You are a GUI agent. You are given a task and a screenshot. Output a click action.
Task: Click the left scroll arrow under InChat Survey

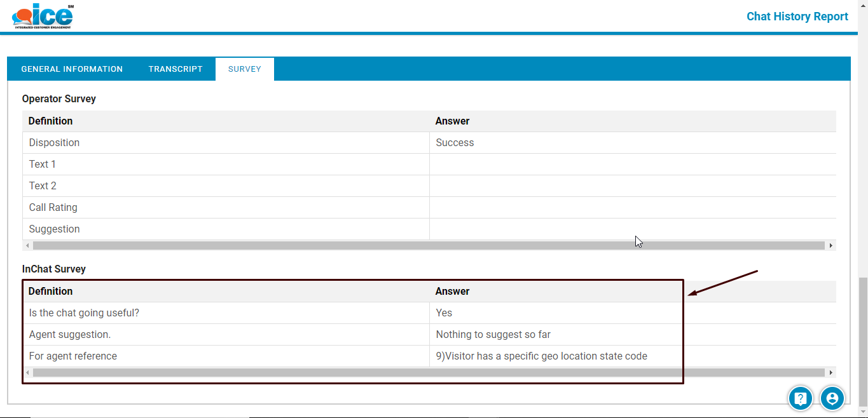pos(27,372)
